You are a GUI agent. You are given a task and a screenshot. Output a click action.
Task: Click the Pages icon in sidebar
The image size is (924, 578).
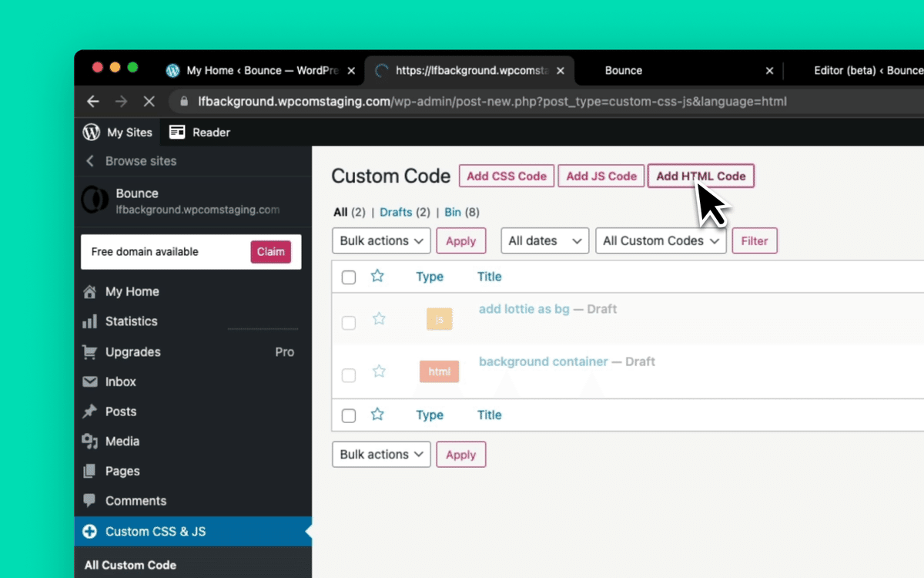click(x=90, y=471)
